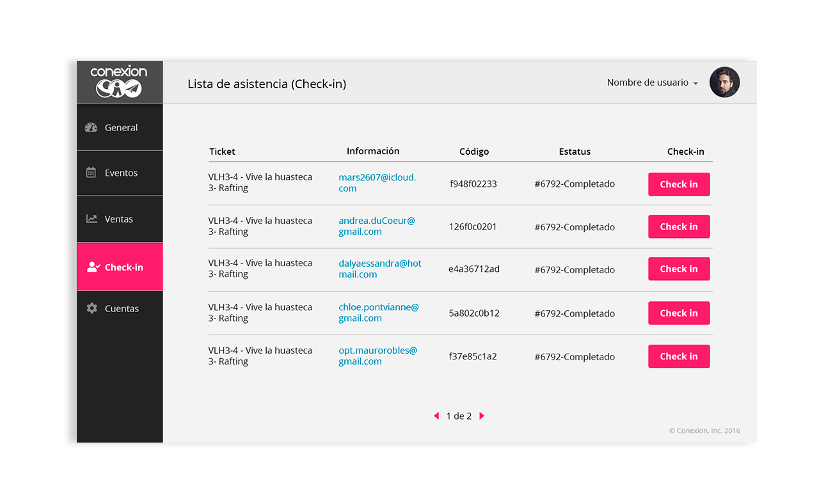This screenshot has width=833, height=504.
Task: Click the General dashboard gauge icon
Action: (x=91, y=127)
